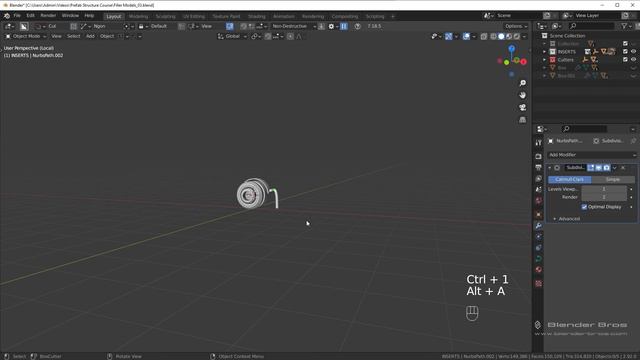Switch to the Animation workspace tab
The width and height of the screenshot is (640, 360).
pos(284,16)
